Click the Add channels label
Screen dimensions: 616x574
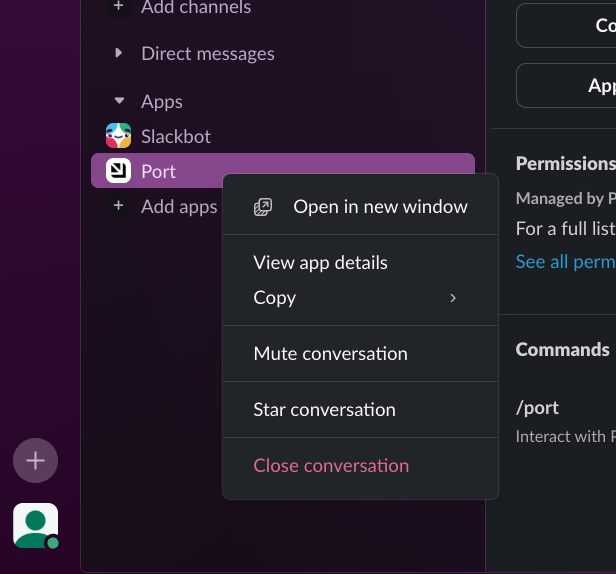196,8
